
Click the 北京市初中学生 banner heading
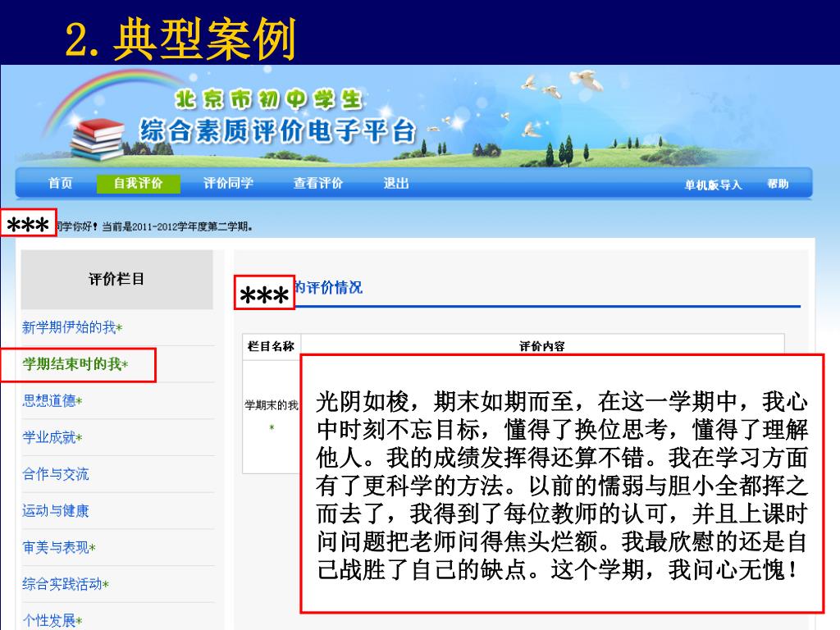(x=269, y=99)
